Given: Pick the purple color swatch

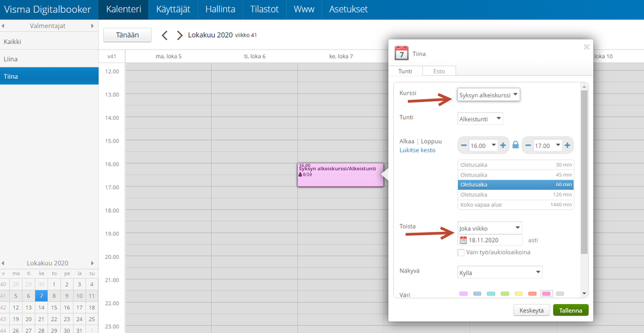Looking at the screenshot, I should tap(463, 294).
